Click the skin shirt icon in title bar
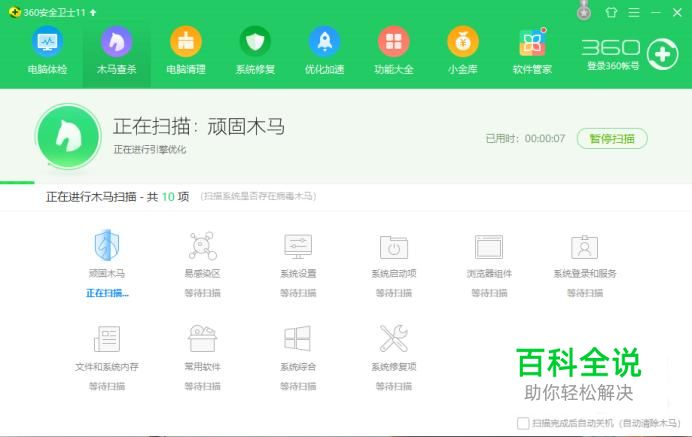The image size is (692, 437). click(x=611, y=12)
